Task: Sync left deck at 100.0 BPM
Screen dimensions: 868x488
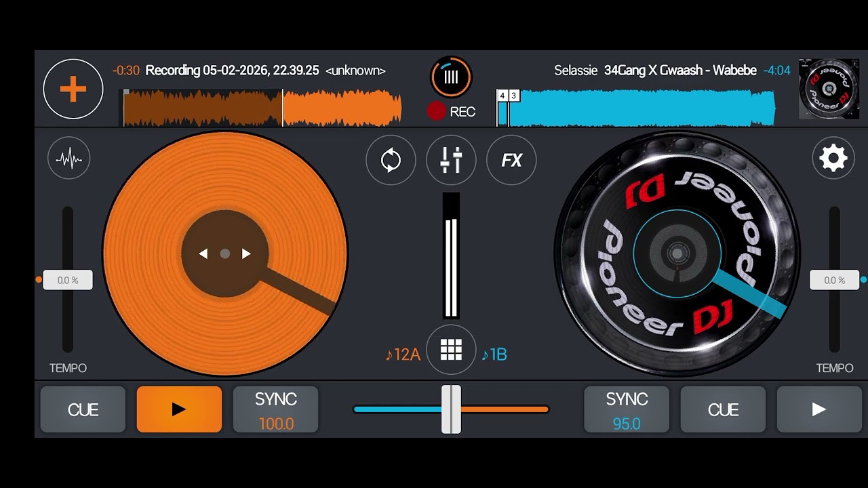Action: click(275, 409)
